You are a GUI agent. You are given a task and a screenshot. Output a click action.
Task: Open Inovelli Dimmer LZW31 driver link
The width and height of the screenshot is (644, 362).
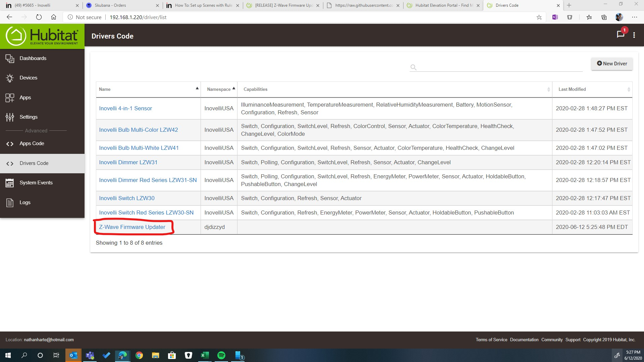[x=128, y=163]
